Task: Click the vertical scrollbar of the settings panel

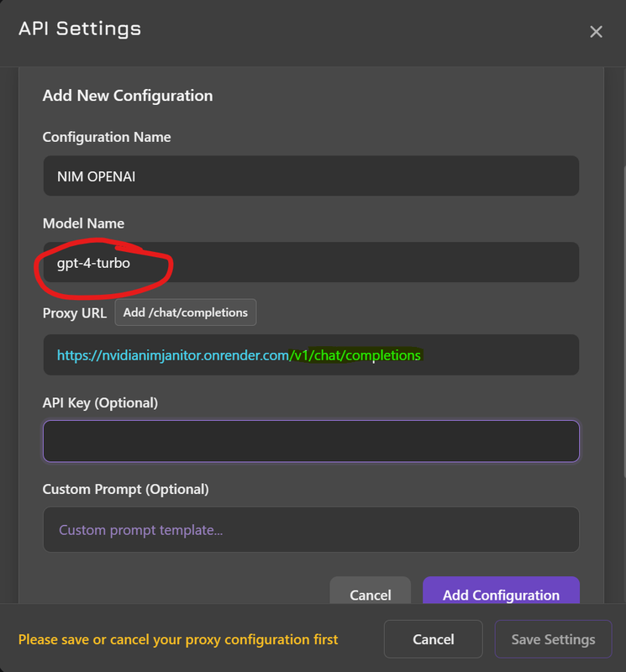Action: pos(624,322)
